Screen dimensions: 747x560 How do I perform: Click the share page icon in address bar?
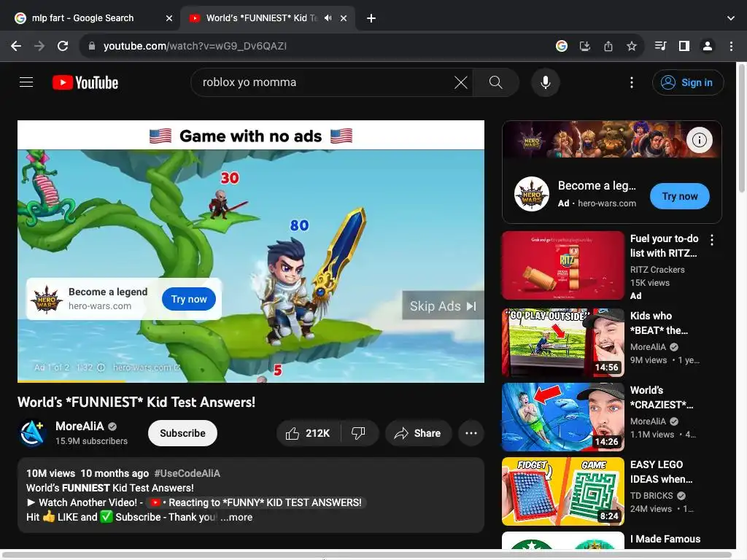coord(608,46)
